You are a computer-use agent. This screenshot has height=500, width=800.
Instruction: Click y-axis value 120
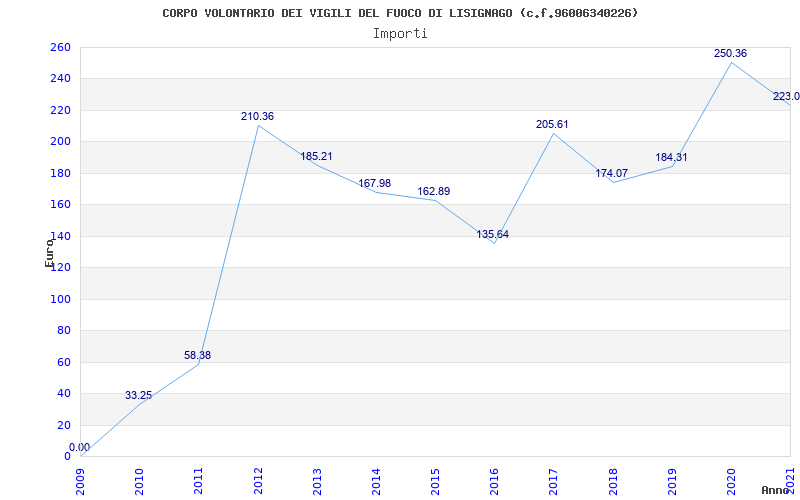[x=60, y=267]
